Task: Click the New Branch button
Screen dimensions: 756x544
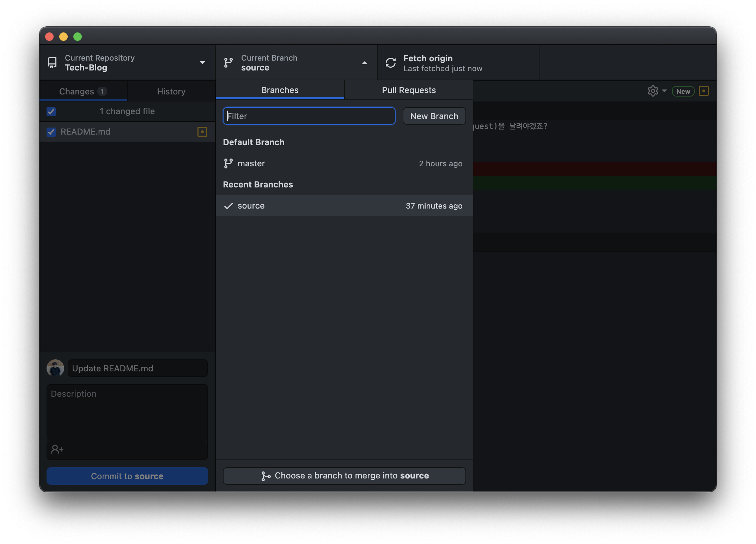Action: coord(434,116)
